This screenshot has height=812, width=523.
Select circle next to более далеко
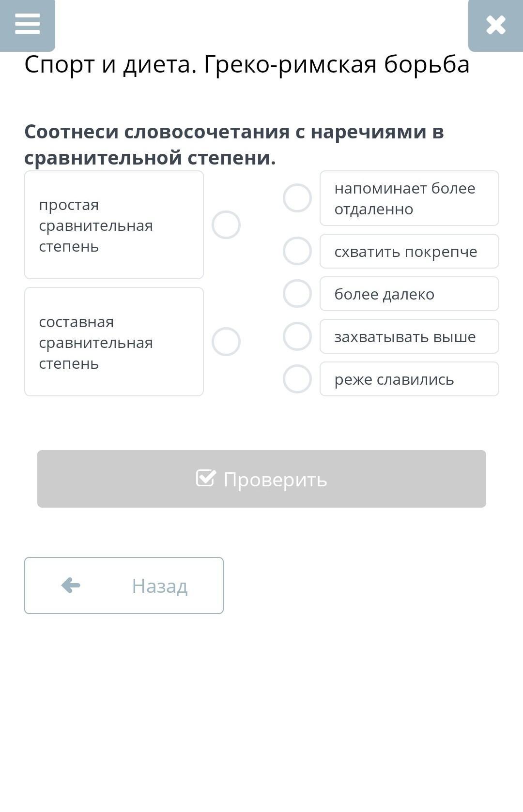tap(297, 294)
